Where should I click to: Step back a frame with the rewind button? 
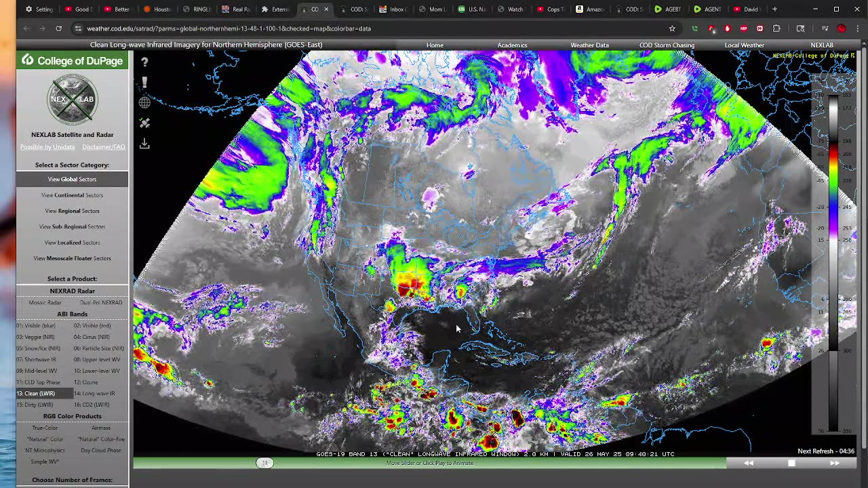749,463
